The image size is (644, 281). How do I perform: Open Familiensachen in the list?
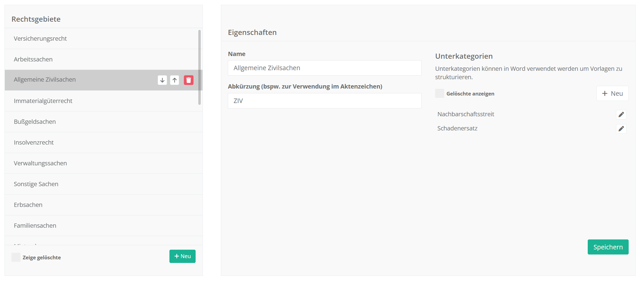tap(35, 226)
